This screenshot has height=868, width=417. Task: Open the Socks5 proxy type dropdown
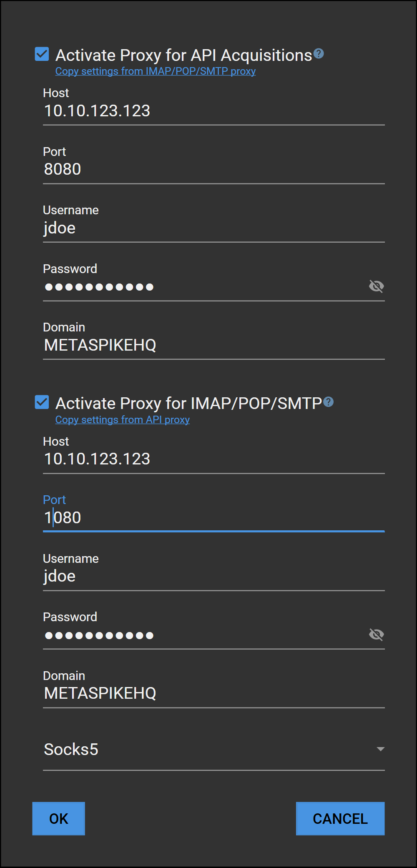click(x=214, y=749)
